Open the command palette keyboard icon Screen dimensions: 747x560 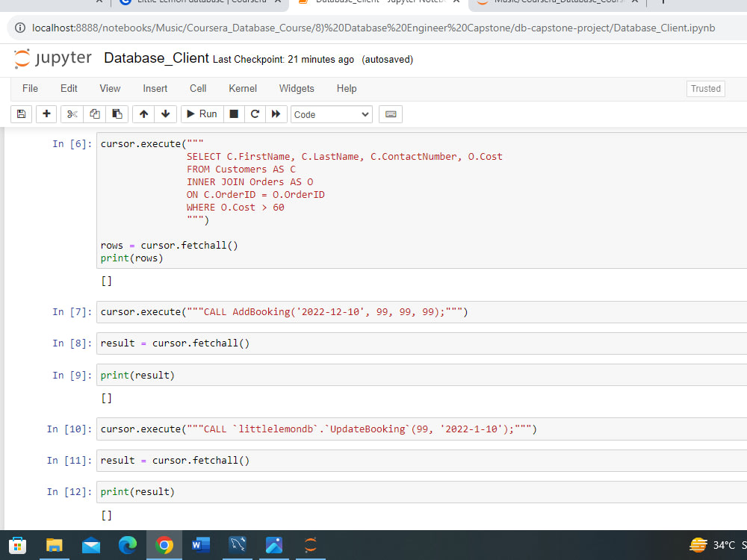pyautogui.click(x=390, y=113)
